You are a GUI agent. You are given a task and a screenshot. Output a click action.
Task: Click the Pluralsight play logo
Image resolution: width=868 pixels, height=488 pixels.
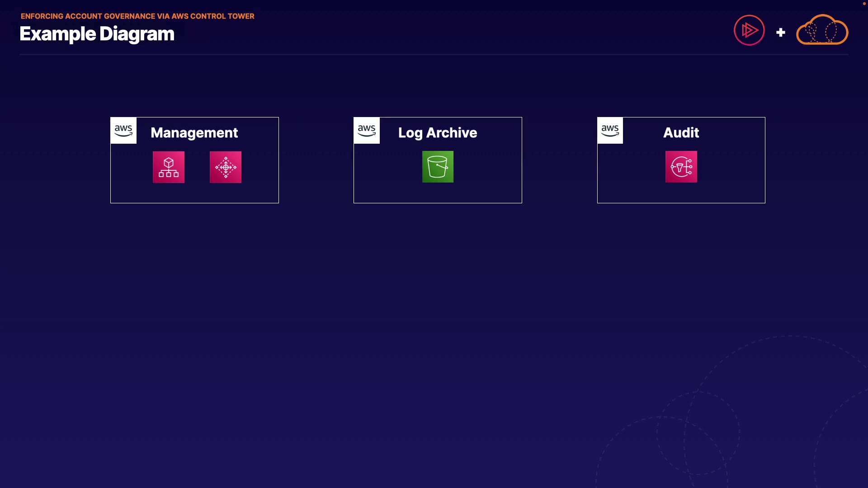tap(749, 30)
